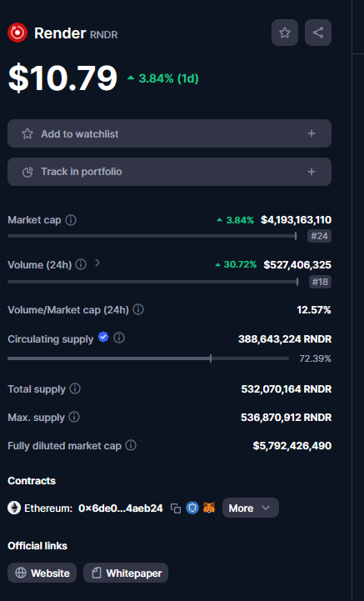This screenshot has width=364, height=601.
Task: Open the Whitepaper link
Action: [x=126, y=573]
